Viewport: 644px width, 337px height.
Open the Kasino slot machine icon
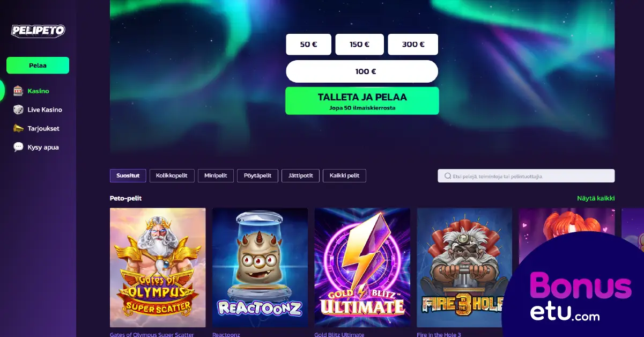tap(18, 91)
